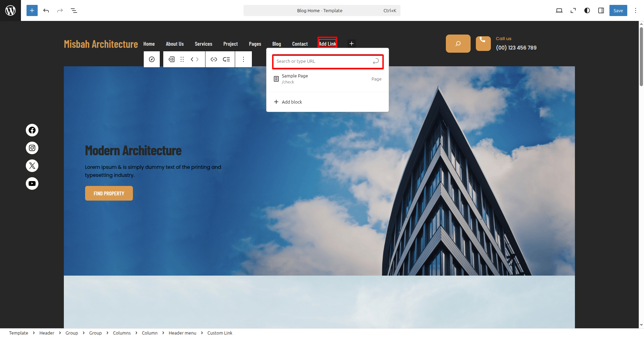
Task: Toggle the Styles half-circle panel
Action: click(587, 10)
